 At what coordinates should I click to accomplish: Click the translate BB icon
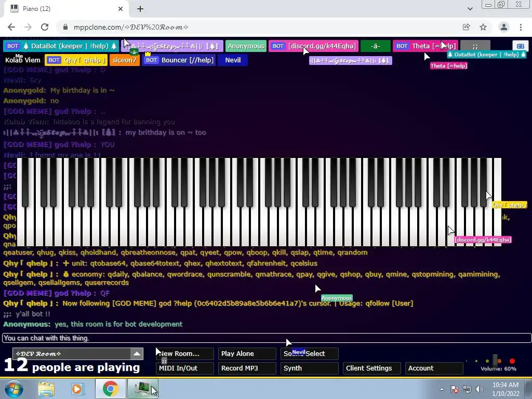520,46
